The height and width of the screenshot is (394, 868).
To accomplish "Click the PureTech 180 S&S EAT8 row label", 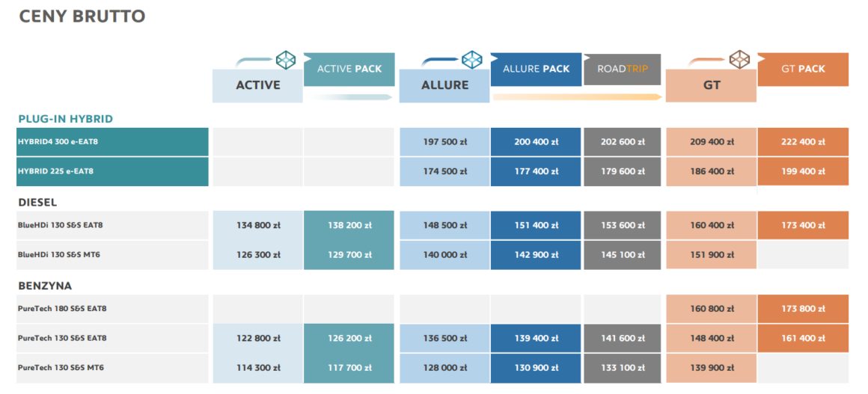I will (x=113, y=308).
